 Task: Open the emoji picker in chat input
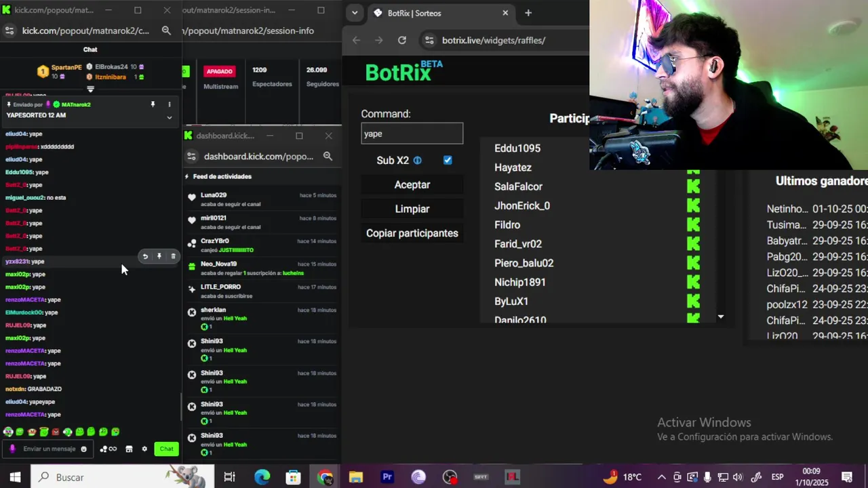tap(84, 449)
